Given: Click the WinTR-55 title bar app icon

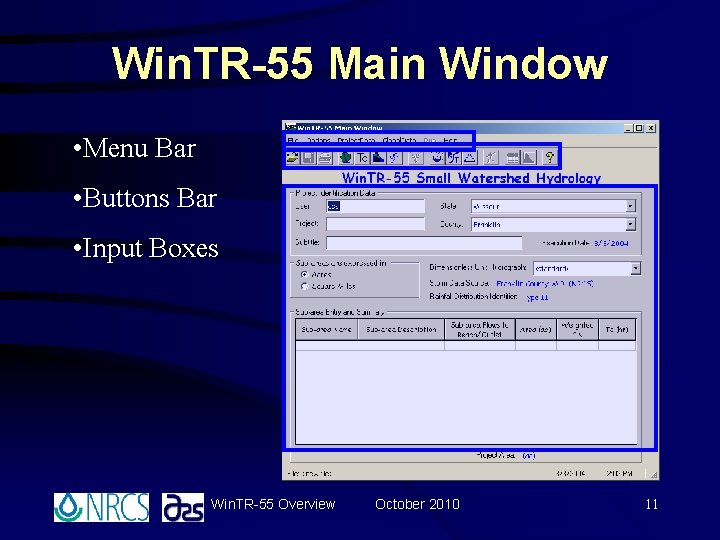Looking at the screenshot, I should click(290, 127).
